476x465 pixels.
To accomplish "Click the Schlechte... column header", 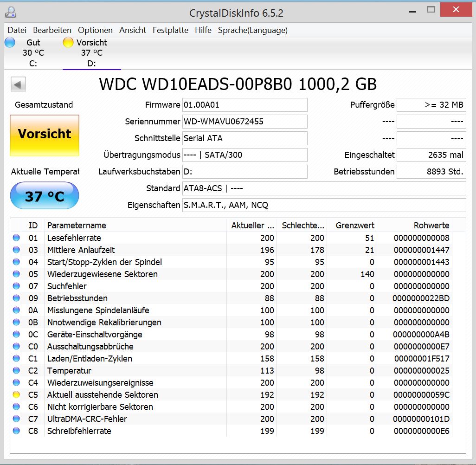I will [x=302, y=226].
